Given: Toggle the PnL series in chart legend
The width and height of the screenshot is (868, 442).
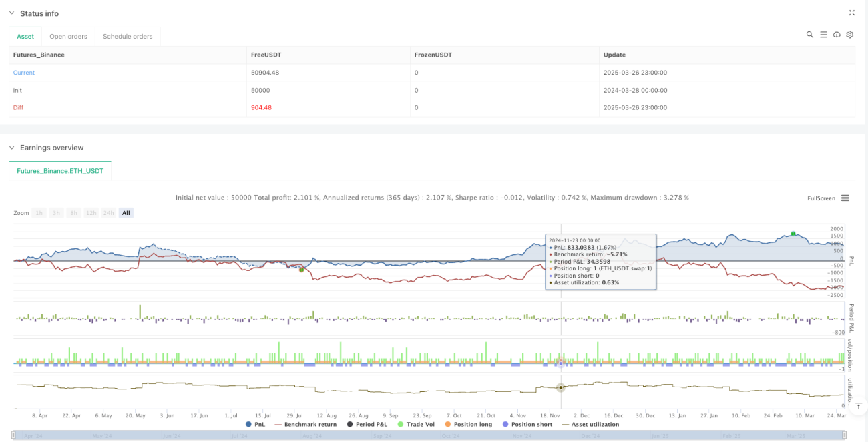Looking at the screenshot, I should 256,424.
